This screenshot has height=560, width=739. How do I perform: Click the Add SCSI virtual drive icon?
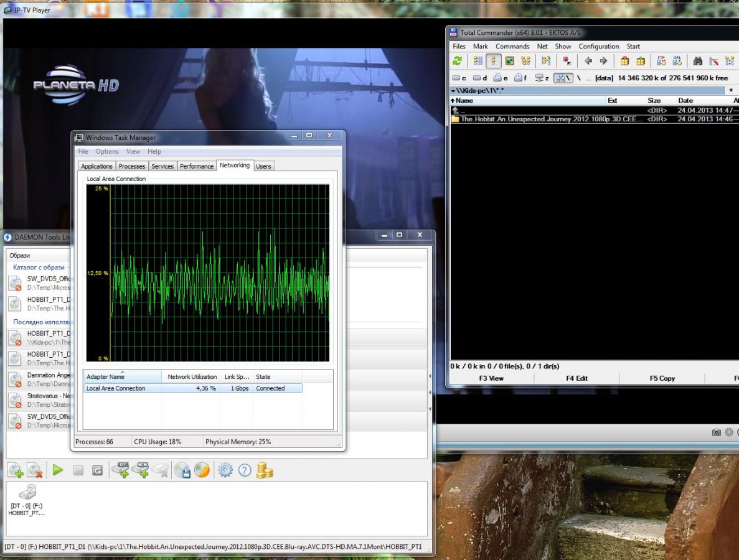pos(141,470)
